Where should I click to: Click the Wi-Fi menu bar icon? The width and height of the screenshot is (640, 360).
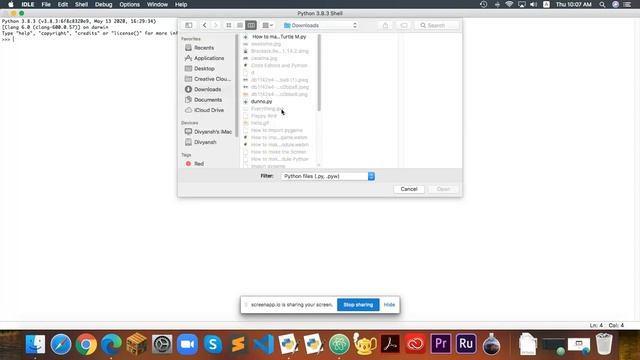pyautogui.click(x=509, y=4)
